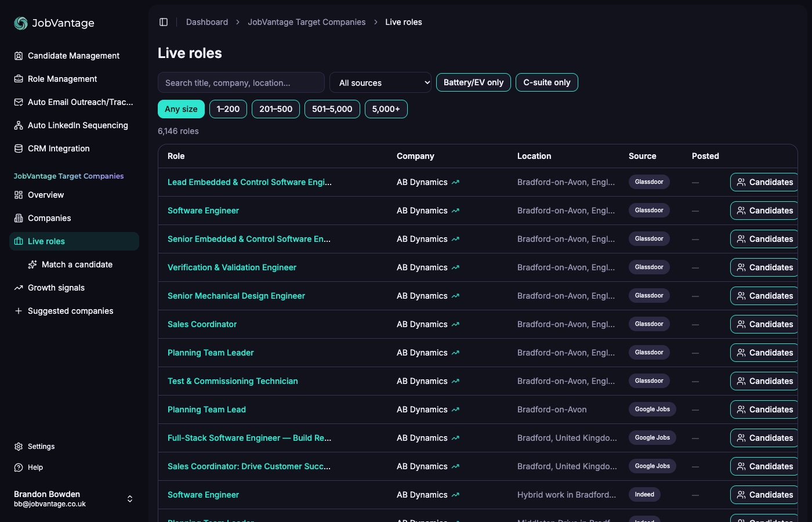Open the Verification & Validation Engineer role
This screenshot has height=522, width=812.
(x=232, y=267)
